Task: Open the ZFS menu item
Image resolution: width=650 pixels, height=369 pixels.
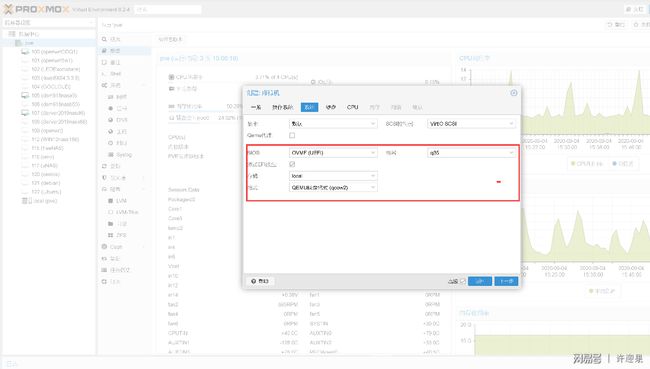Action: 117,235
